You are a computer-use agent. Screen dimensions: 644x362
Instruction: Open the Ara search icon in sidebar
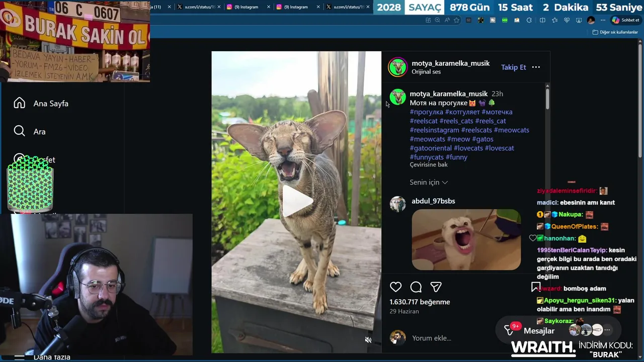[x=19, y=131]
